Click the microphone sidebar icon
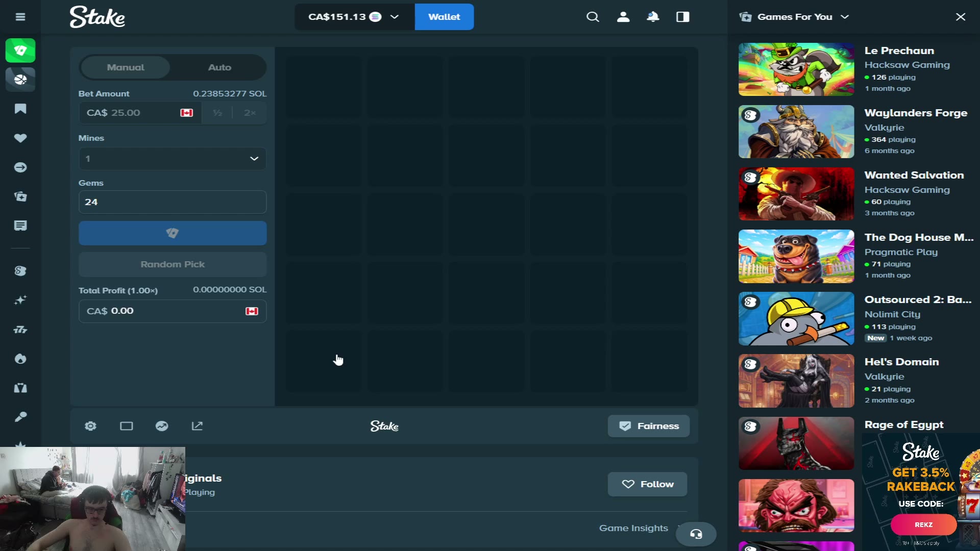980x551 pixels. pos(20,417)
